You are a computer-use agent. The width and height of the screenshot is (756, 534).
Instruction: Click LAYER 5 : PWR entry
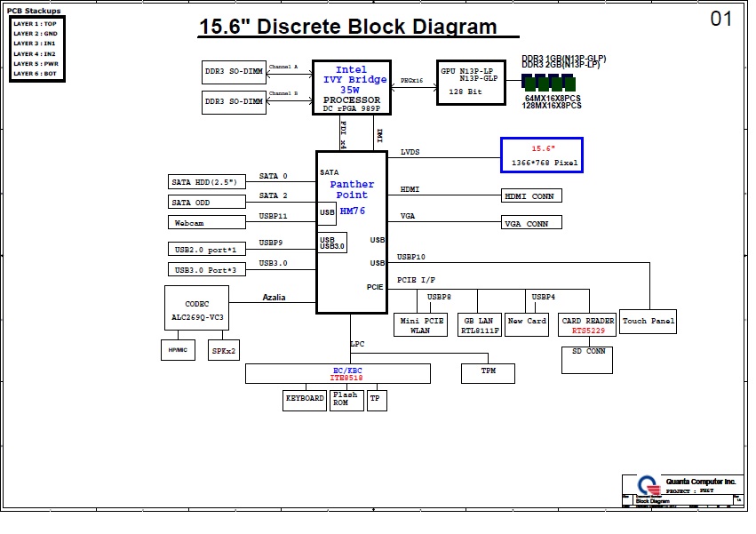coord(36,64)
